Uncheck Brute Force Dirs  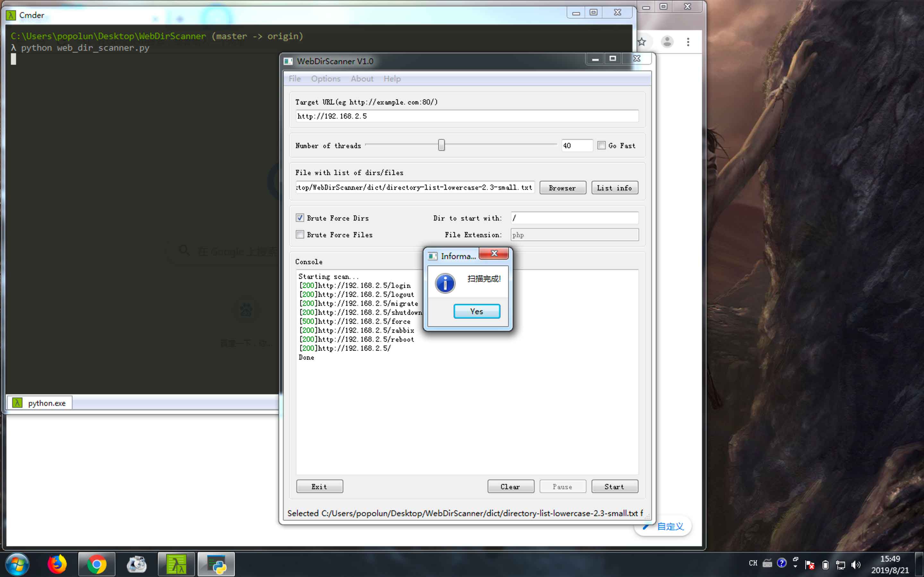click(300, 218)
